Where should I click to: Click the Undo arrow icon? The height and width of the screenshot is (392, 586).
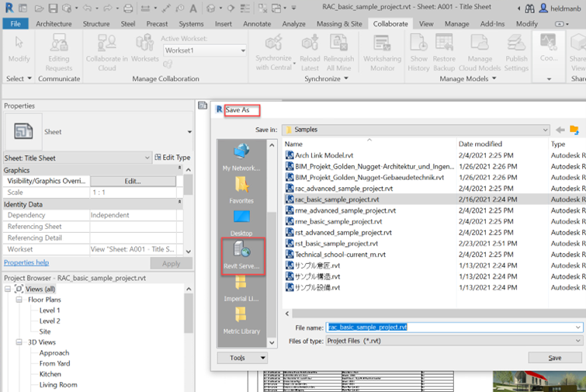(87, 8)
